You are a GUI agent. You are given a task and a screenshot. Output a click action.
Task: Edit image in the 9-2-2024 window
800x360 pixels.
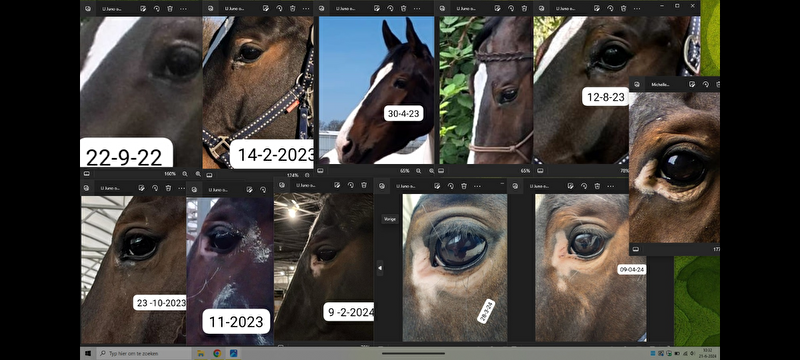pyautogui.click(x=337, y=185)
